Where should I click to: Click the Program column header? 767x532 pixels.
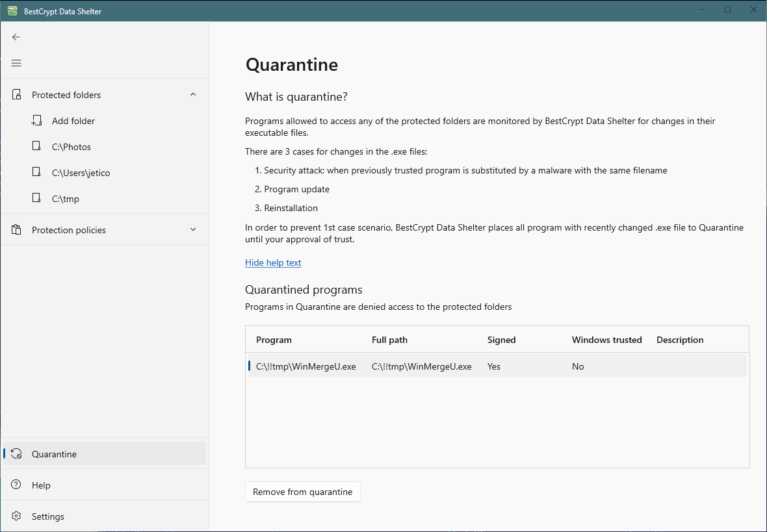pos(274,340)
